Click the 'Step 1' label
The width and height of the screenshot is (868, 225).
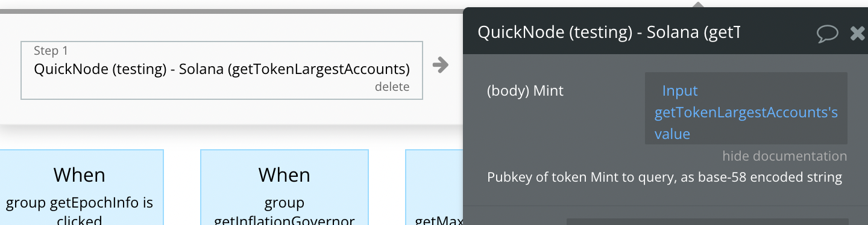(51, 51)
